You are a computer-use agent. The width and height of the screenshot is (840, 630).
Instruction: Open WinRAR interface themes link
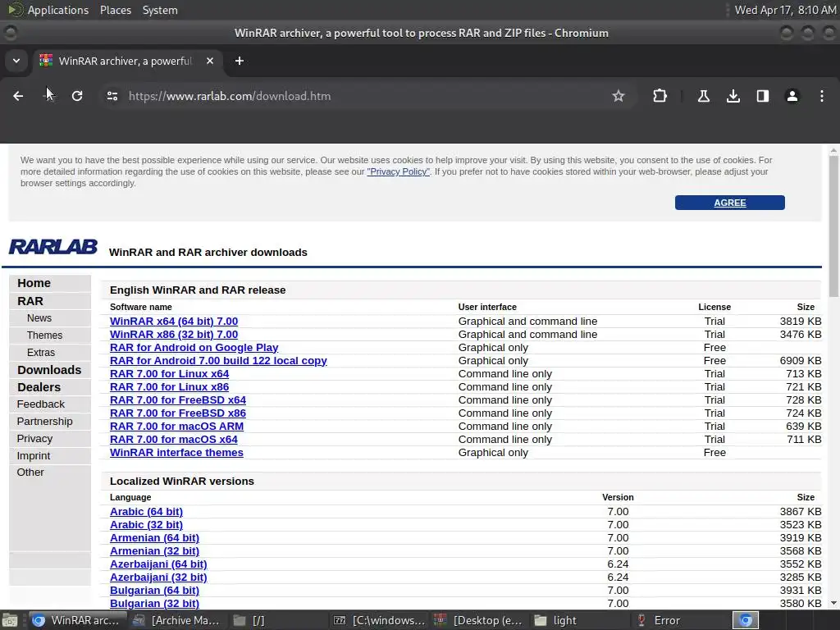176,452
